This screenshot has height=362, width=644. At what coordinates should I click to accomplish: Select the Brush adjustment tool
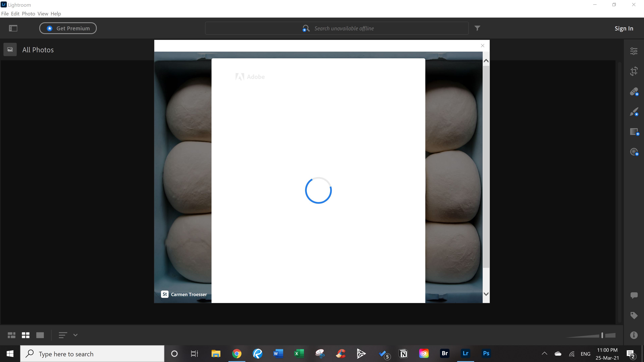(x=633, y=111)
